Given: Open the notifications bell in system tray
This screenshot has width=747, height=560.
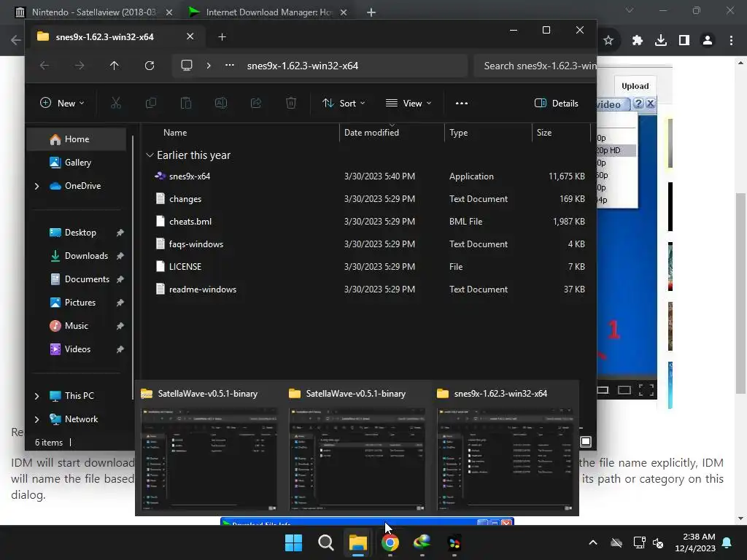Looking at the screenshot, I should [x=727, y=542].
